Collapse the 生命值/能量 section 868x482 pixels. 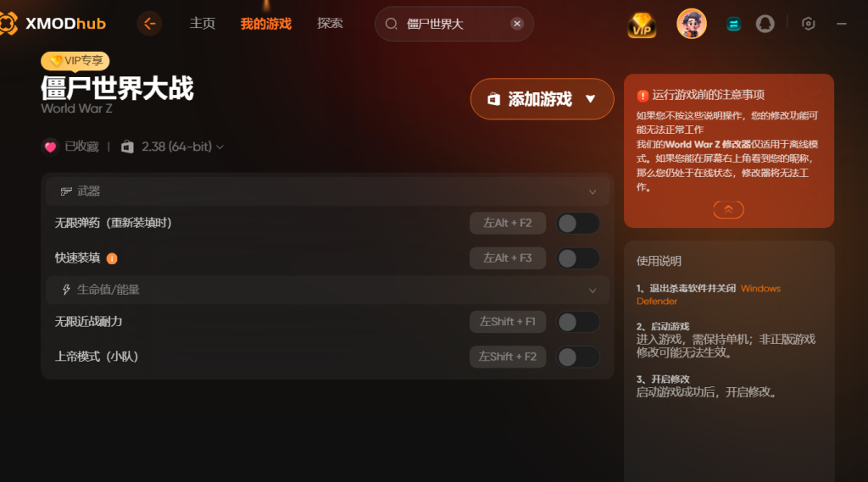coord(593,291)
